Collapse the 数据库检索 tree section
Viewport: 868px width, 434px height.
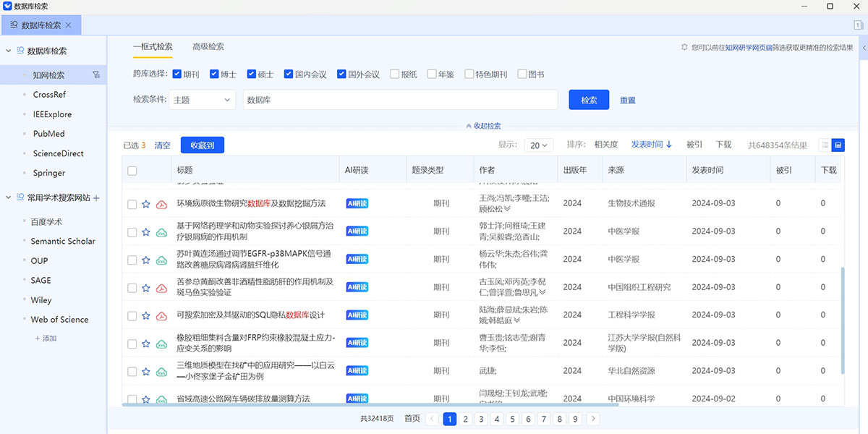tap(9, 51)
